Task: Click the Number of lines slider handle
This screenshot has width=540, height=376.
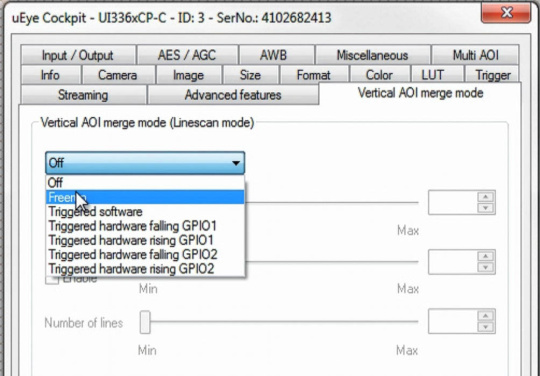Action: pyautogui.click(x=145, y=322)
